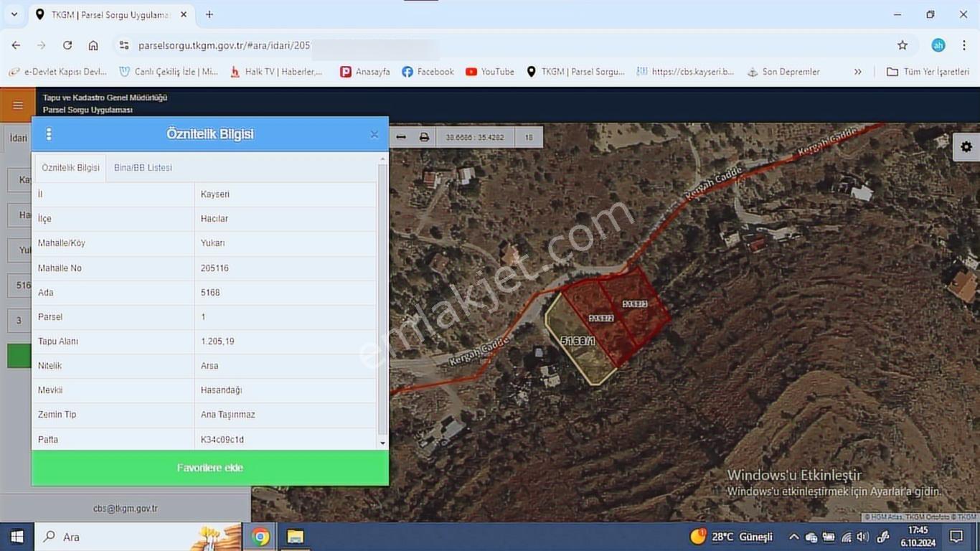
Task: Open the notification center icon
Action: [956, 537]
